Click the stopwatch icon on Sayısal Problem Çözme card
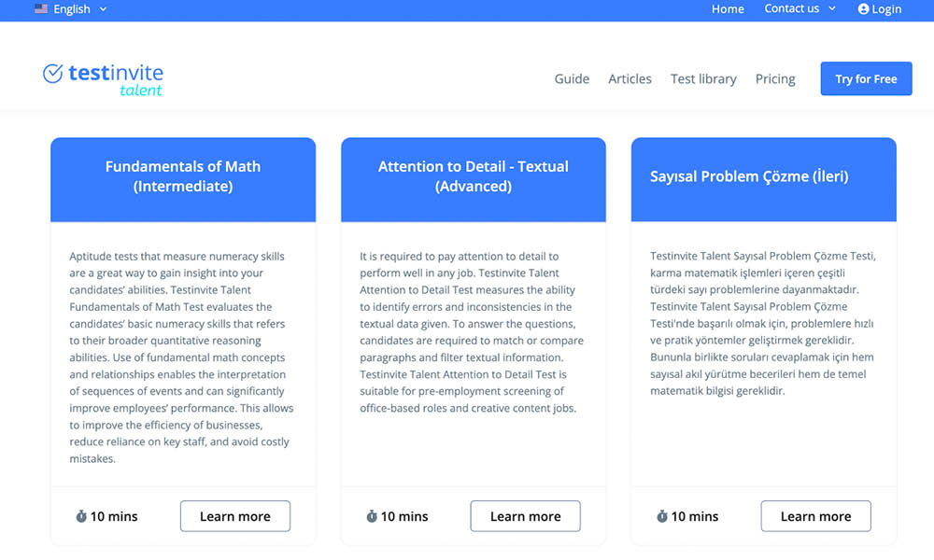The height and width of the screenshot is (560, 934). click(x=662, y=516)
